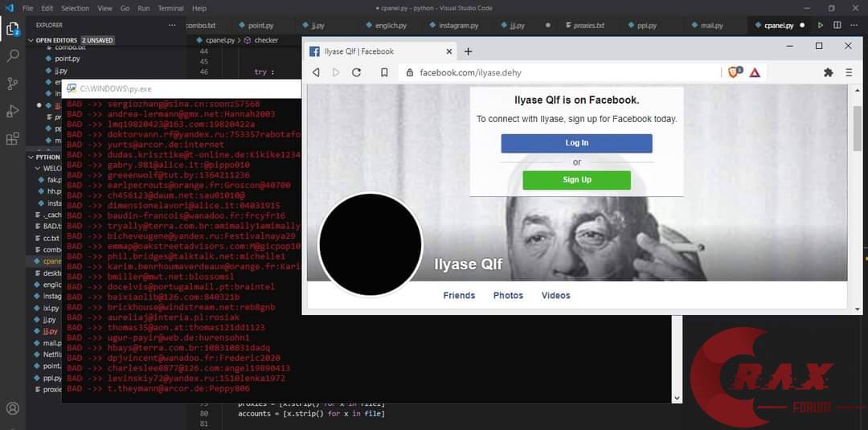View site lock icon in address bar
This screenshot has width=868, height=430.
click(x=410, y=72)
